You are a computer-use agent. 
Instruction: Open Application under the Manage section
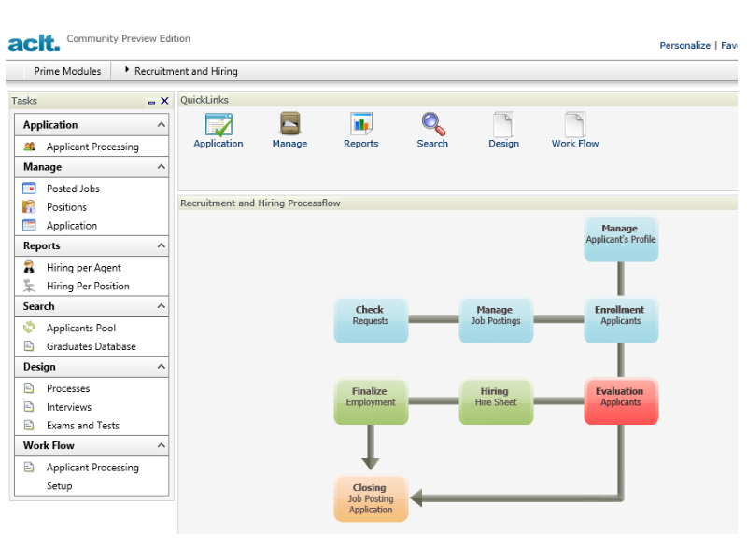(x=72, y=226)
